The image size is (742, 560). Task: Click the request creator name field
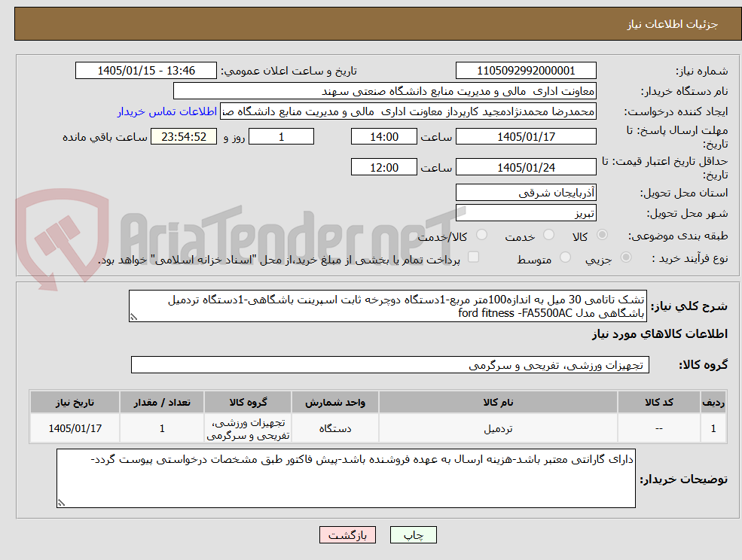pyautogui.click(x=408, y=111)
